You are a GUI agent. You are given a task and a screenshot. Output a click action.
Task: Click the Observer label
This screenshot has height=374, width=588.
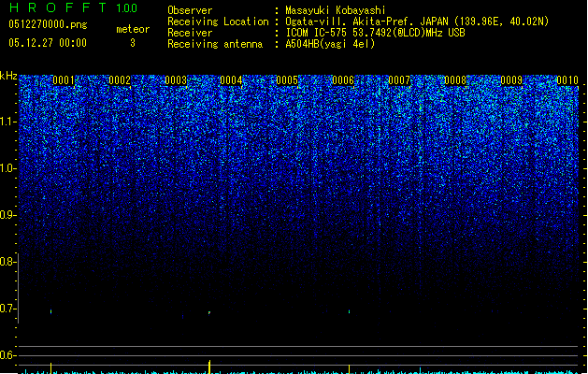190,10
